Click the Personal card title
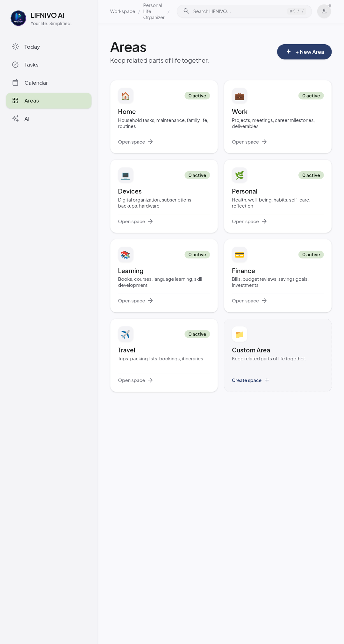Viewport: 344px width, 644px height. coord(245,191)
